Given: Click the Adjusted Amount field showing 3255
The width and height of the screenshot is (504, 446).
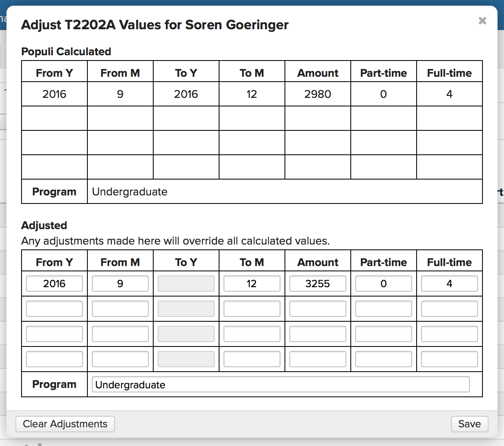Looking at the screenshot, I should click(318, 284).
